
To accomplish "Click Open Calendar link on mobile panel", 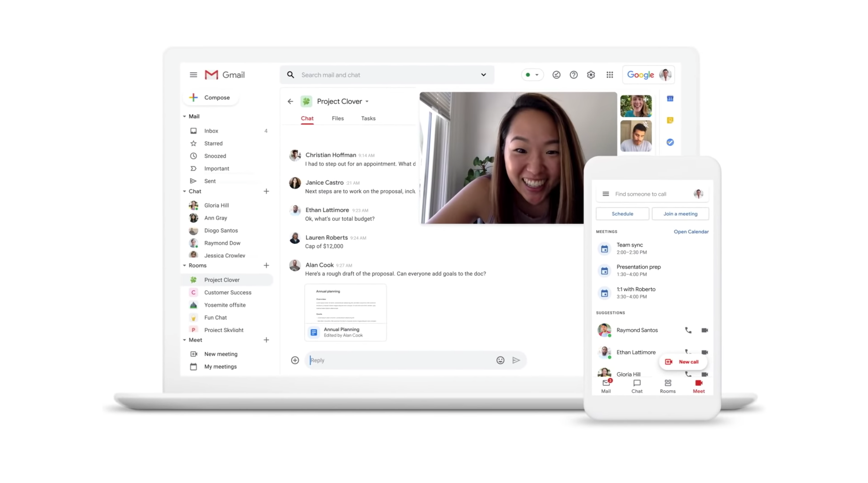I will click(691, 231).
